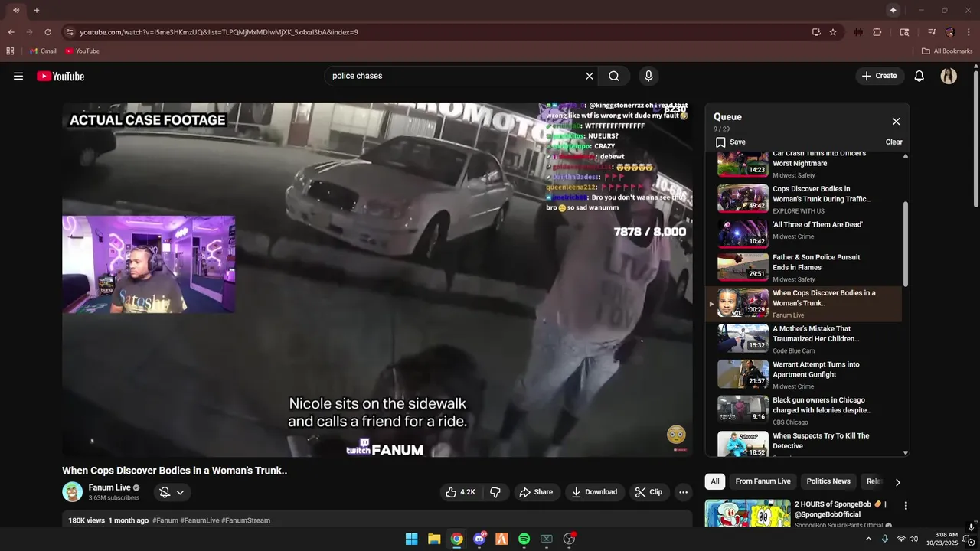Image resolution: width=980 pixels, height=551 pixels.
Task: Open YouTube account avatar menu
Action: (949, 76)
